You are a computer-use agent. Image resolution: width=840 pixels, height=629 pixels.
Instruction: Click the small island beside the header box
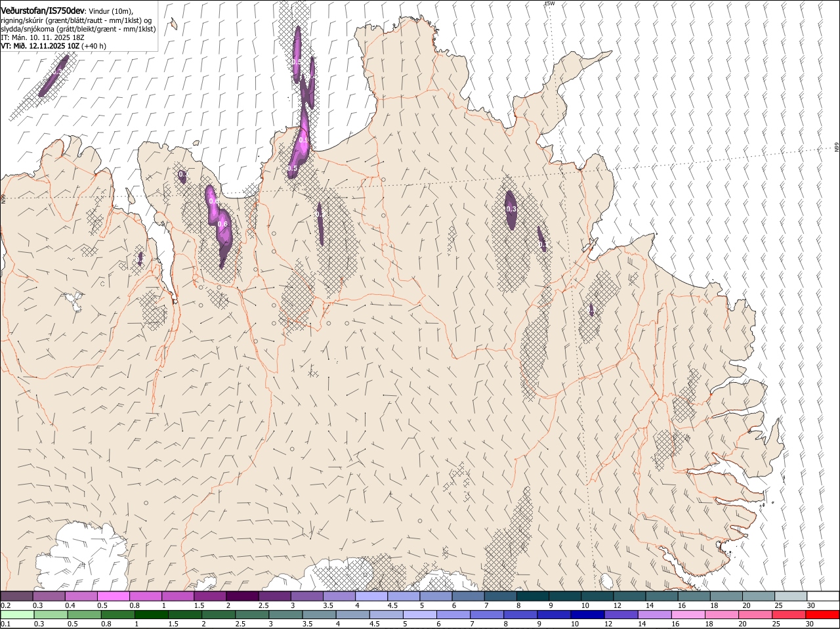(x=173, y=24)
